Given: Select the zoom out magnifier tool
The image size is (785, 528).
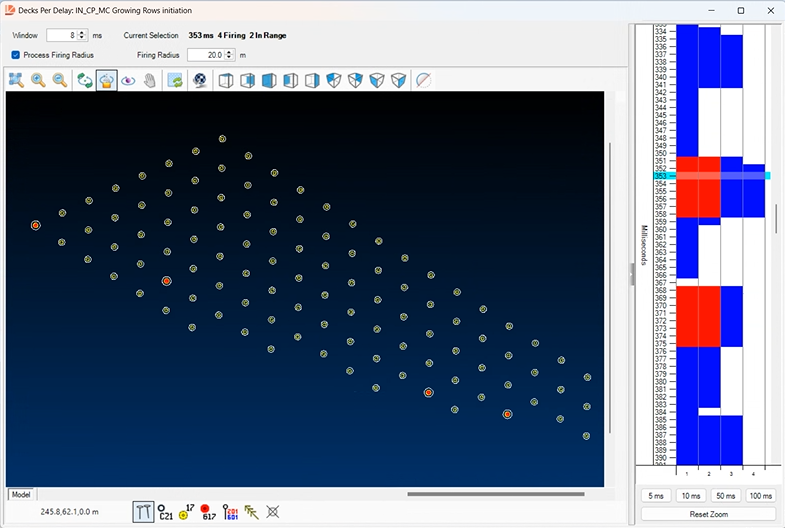Looking at the screenshot, I should (60, 80).
